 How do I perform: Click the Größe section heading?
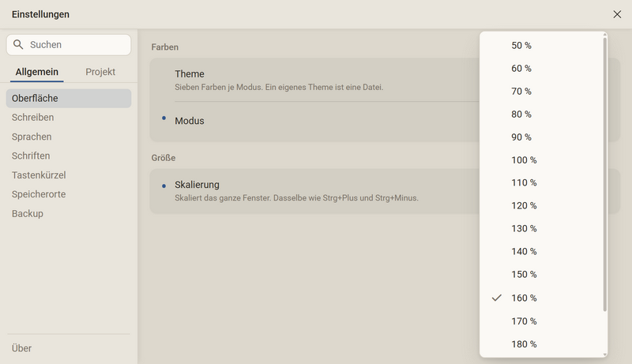[x=164, y=158]
